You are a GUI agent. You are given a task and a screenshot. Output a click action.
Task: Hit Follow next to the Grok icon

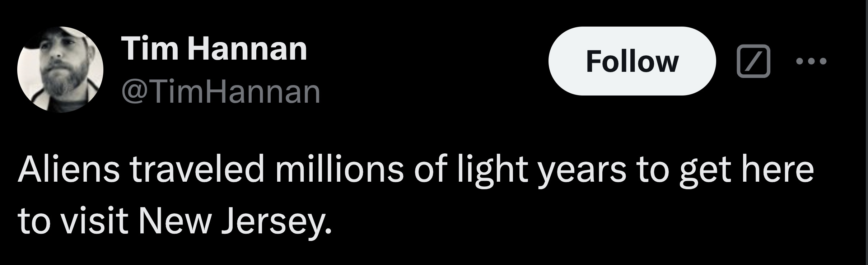tap(632, 61)
